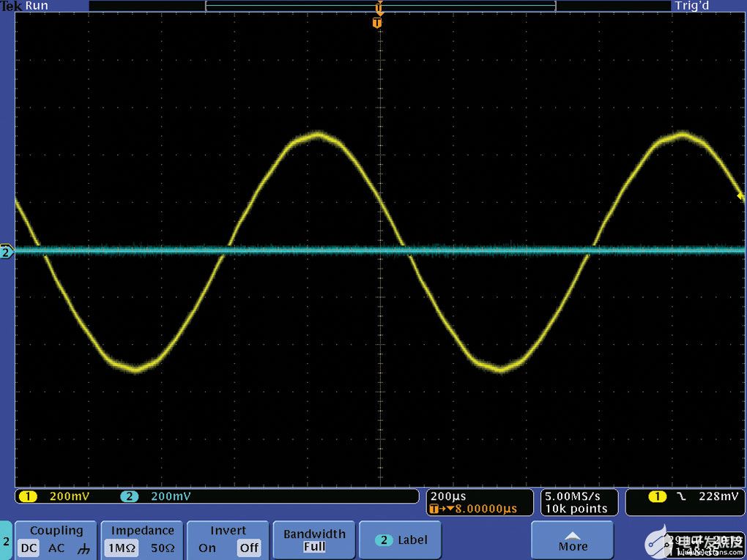747x560 pixels.
Task: Open the Bandwidth Full selector
Action: [x=313, y=540]
